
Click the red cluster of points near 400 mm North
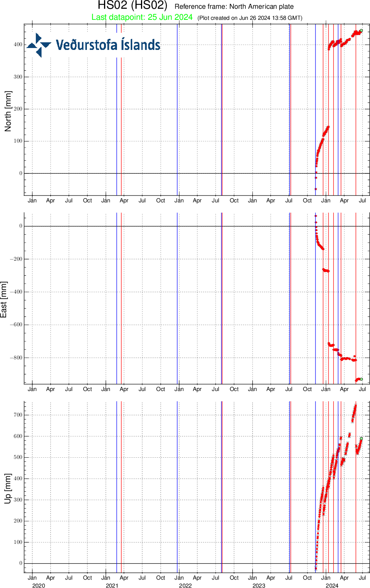pyautogui.click(x=339, y=43)
